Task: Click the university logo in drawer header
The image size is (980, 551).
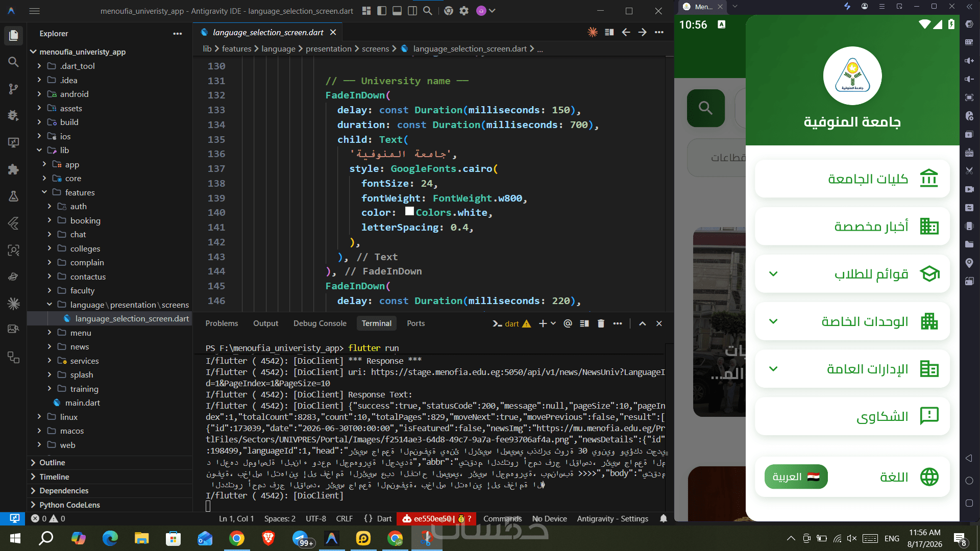Action: tap(852, 76)
